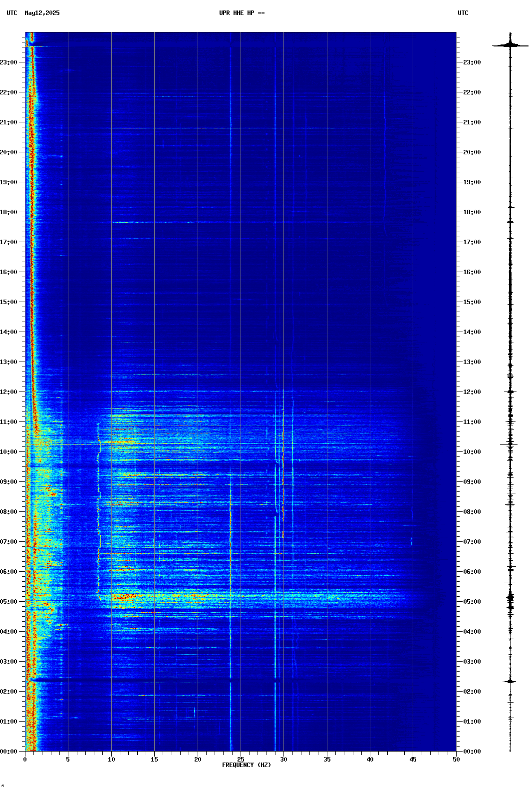Click frequency tick label 50
532x791 pixels.
(456, 760)
